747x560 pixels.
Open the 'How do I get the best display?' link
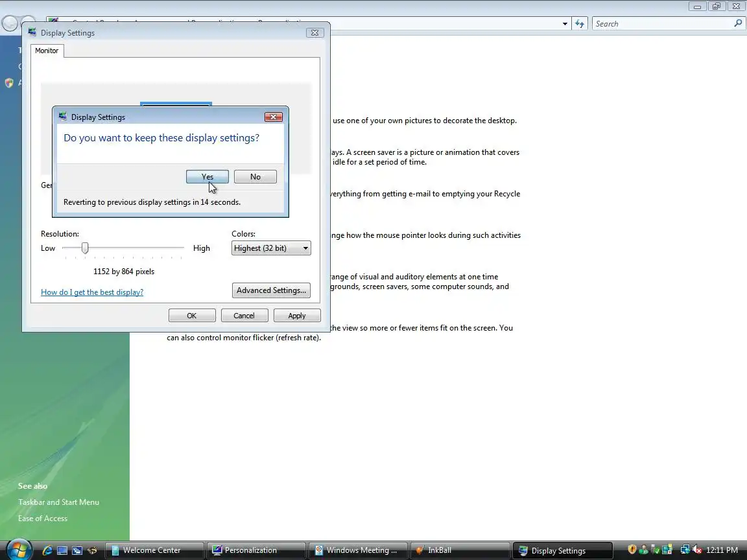pyautogui.click(x=92, y=292)
